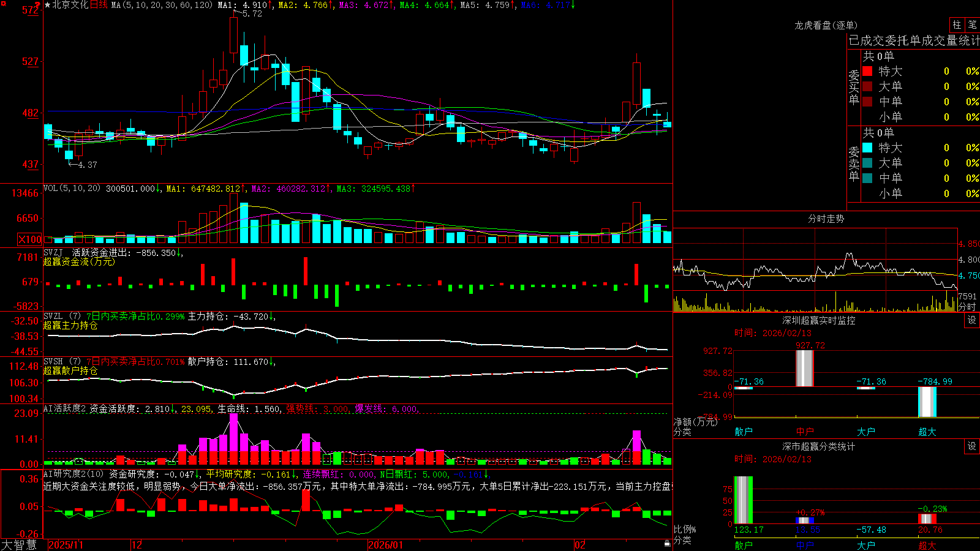The width and height of the screenshot is (980, 551).
Task: Click the 12 month marker on timeline
Action: (137, 545)
